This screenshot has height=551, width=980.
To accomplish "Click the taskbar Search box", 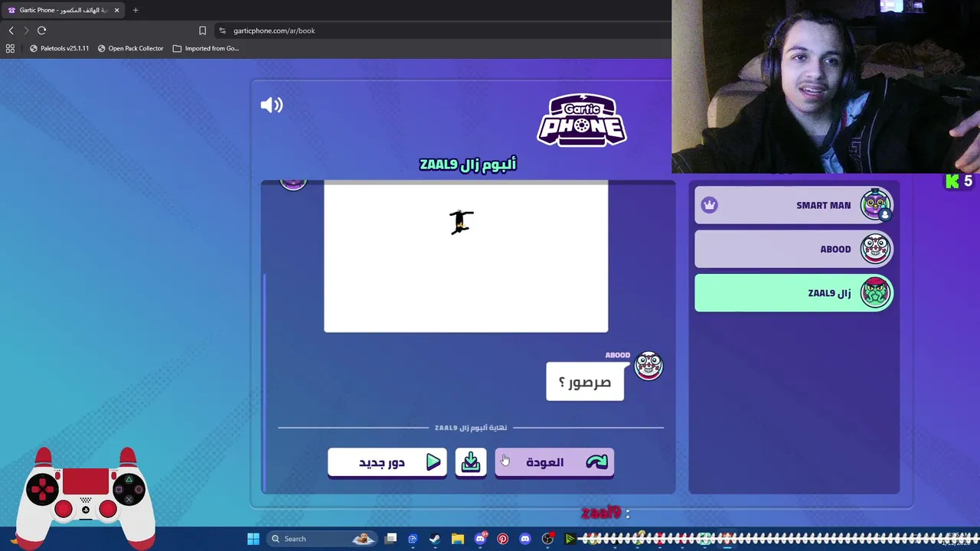I will coord(323,539).
